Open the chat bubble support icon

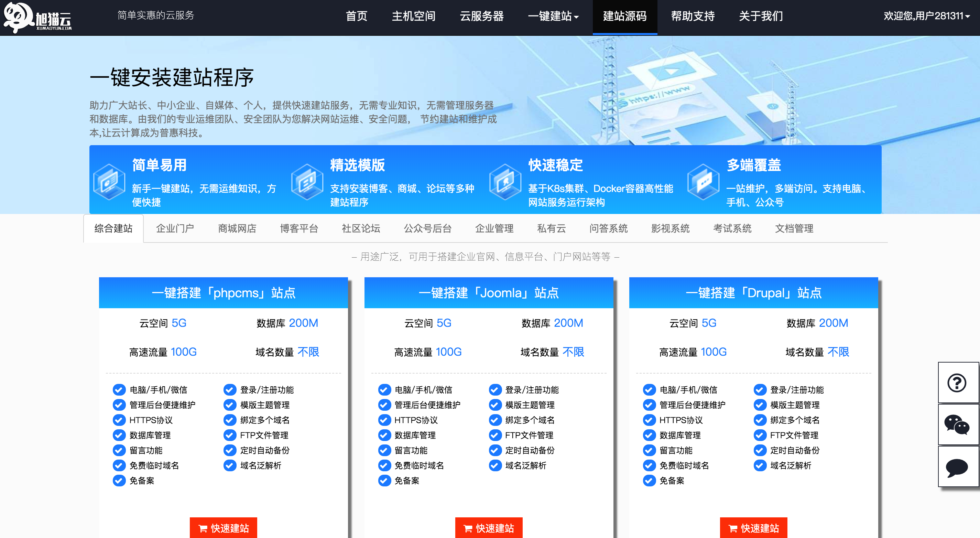(957, 467)
